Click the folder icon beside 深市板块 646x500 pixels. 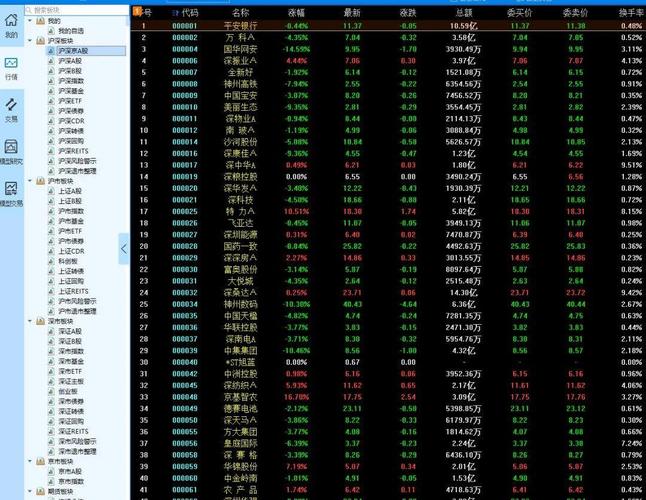click(x=40, y=321)
